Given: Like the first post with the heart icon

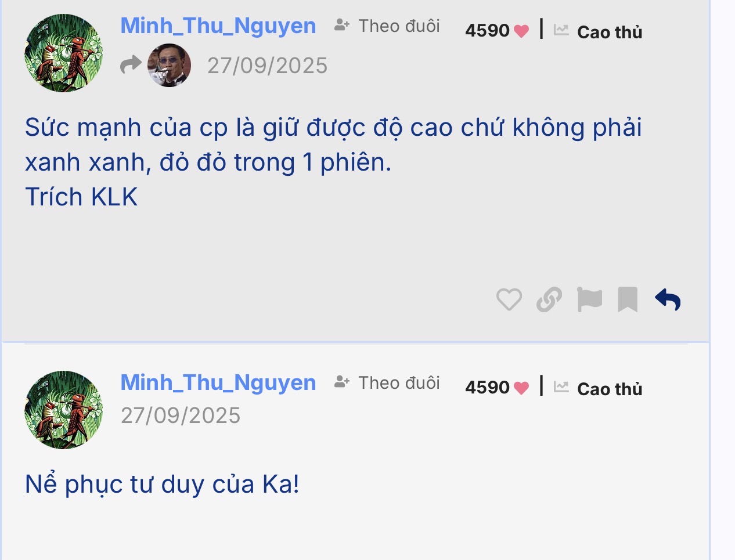Looking at the screenshot, I should (x=509, y=299).
